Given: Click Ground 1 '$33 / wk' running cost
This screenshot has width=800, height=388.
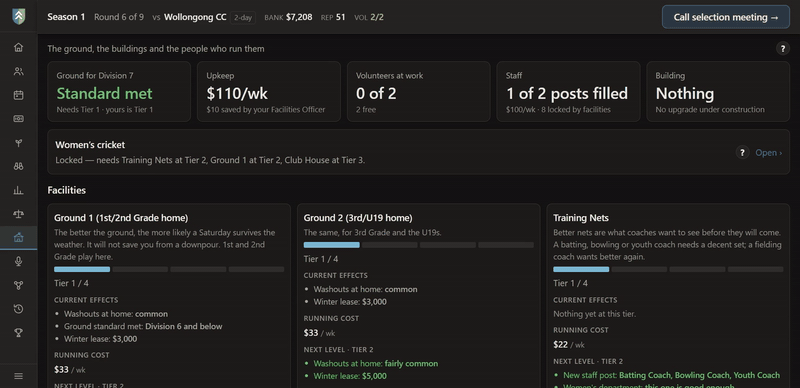Looking at the screenshot, I should pos(70,370).
